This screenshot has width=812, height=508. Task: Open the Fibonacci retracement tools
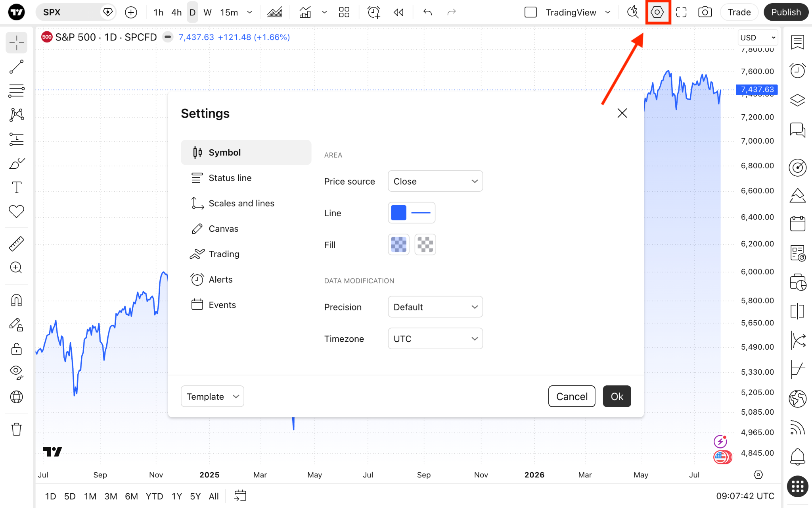[x=16, y=91]
